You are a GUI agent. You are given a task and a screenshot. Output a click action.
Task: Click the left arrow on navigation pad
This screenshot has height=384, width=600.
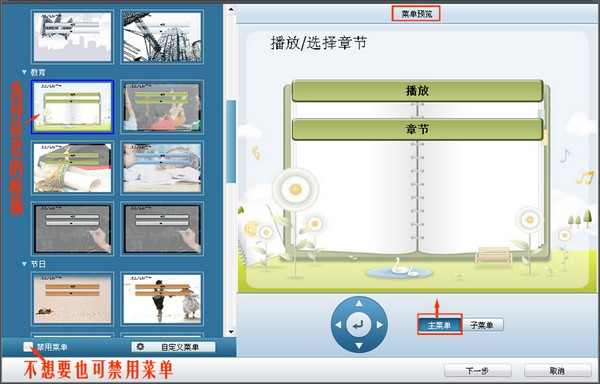(x=338, y=325)
